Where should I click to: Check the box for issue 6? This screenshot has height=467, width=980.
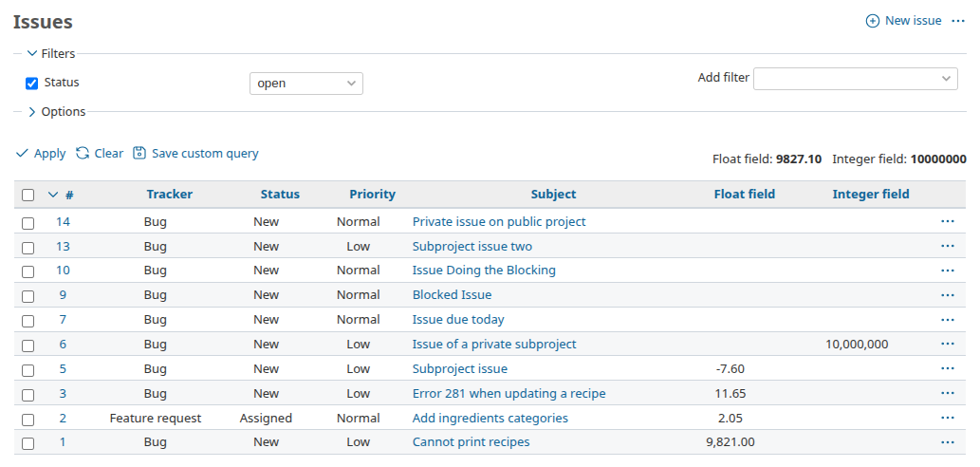pos(28,346)
